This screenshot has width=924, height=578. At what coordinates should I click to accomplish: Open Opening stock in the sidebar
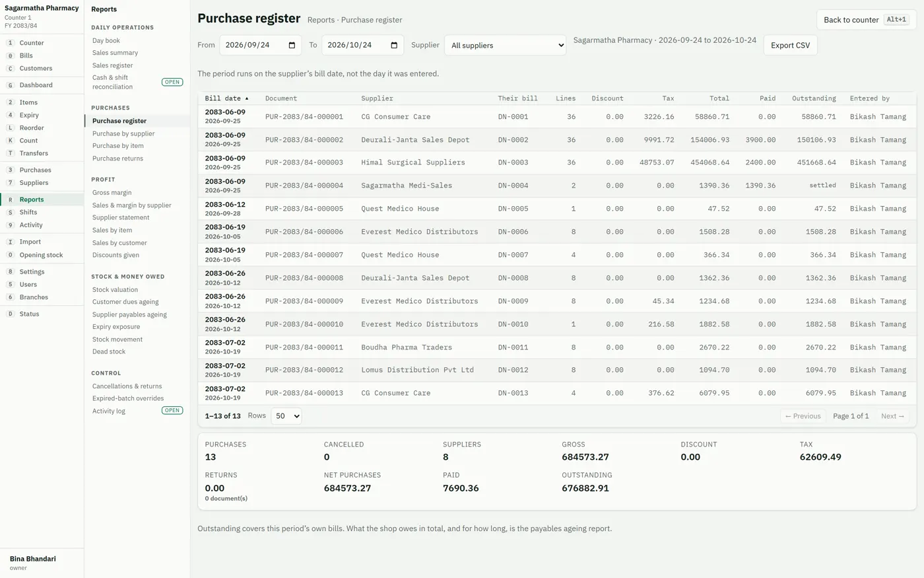click(x=42, y=255)
